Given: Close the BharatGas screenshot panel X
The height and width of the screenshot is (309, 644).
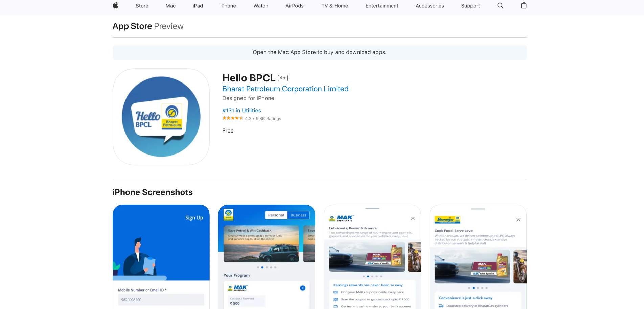Looking at the screenshot, I should pos(518,220).
